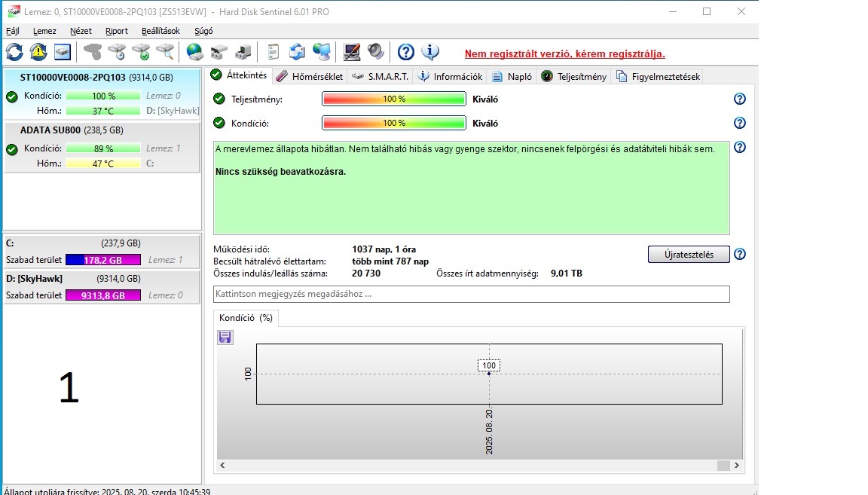
Task: Select the ADATA SU800 disk entry
Action: coord(102,147)
